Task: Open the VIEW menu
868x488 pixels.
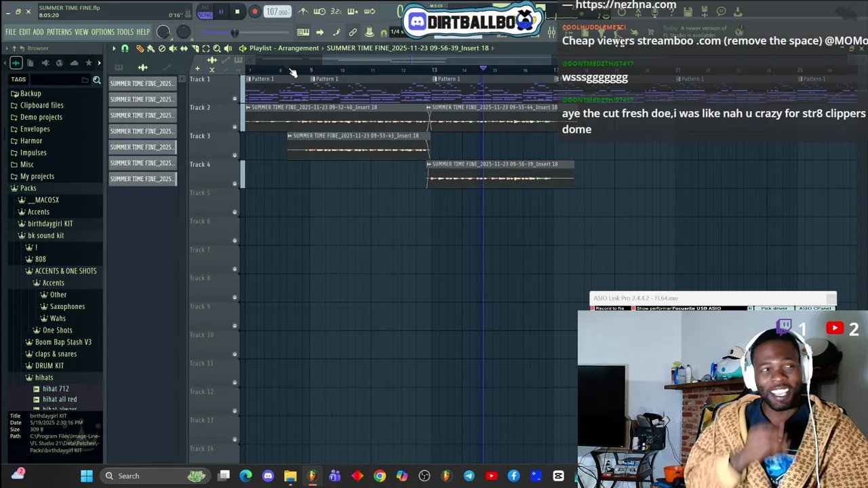Action: [x=81, y=32]
